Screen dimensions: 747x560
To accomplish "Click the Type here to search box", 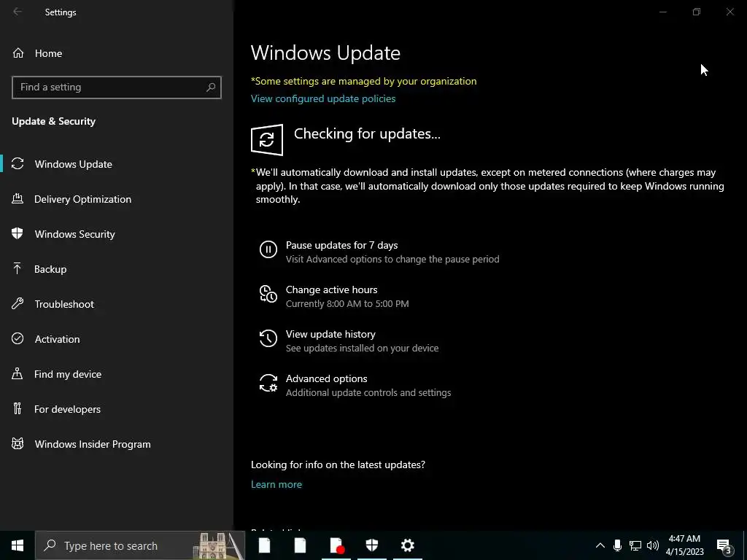I will (140, 545).
